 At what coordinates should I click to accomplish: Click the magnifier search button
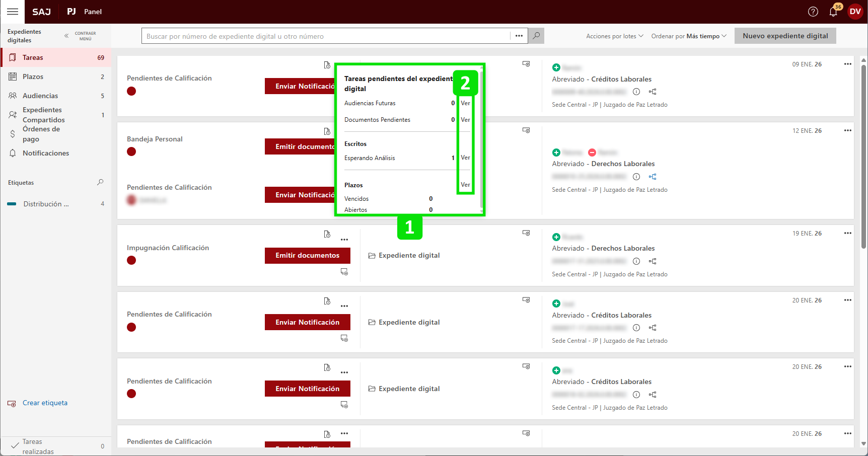(x=536, y=36)
